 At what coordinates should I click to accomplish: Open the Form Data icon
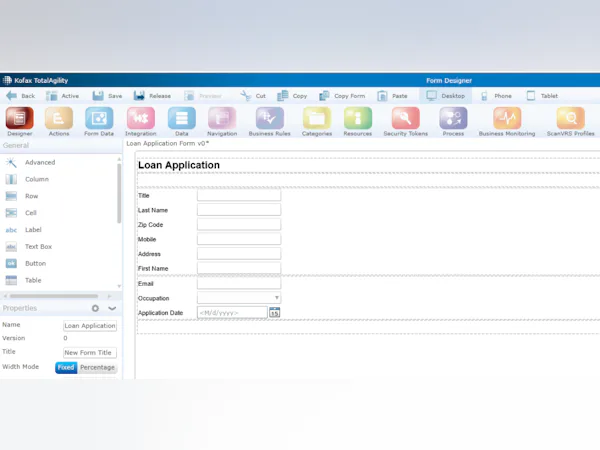click(x=99, y=118)
